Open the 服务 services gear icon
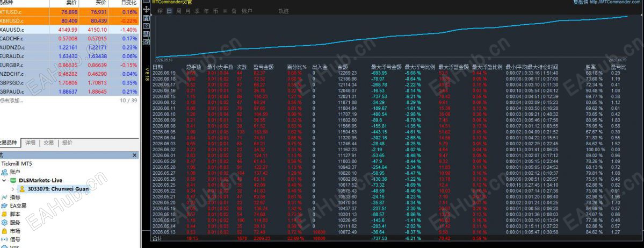Viewport: 644px width, 248px height. (4, 223)
